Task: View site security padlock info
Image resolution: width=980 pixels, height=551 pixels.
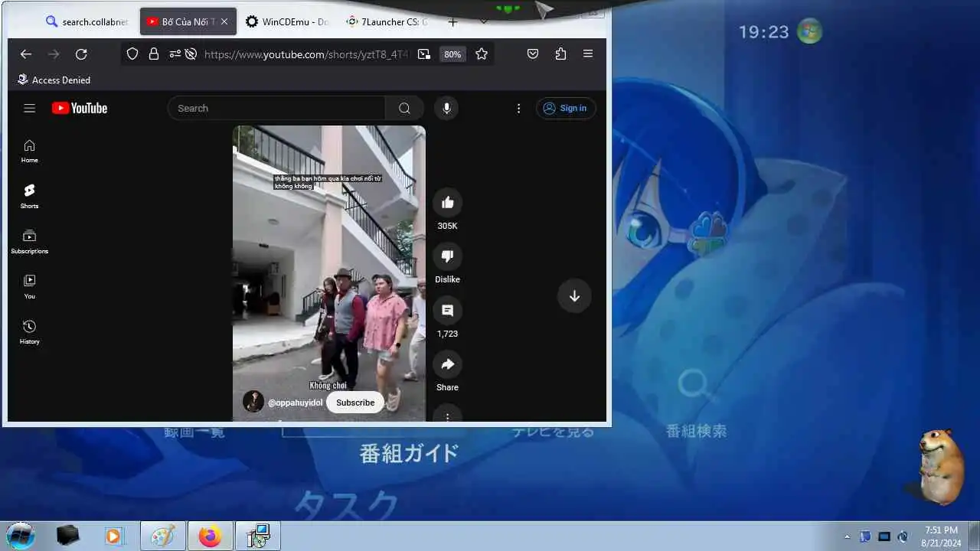Action: coord(154,54)
